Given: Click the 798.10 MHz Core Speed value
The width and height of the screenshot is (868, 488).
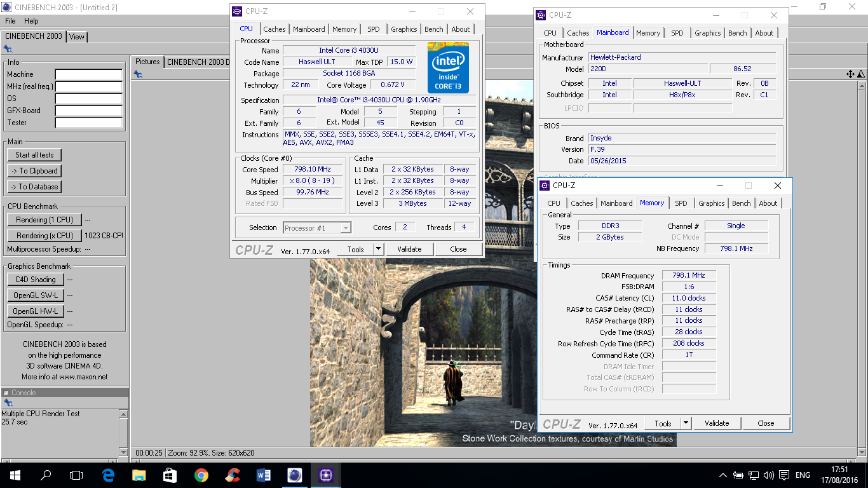Looking at the screenshot, I should pyautogui.click(x=313, y=170).
